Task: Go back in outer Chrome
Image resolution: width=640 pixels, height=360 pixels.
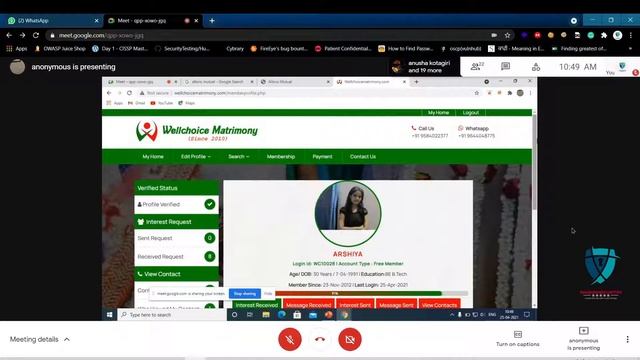Action: [9, 36]
